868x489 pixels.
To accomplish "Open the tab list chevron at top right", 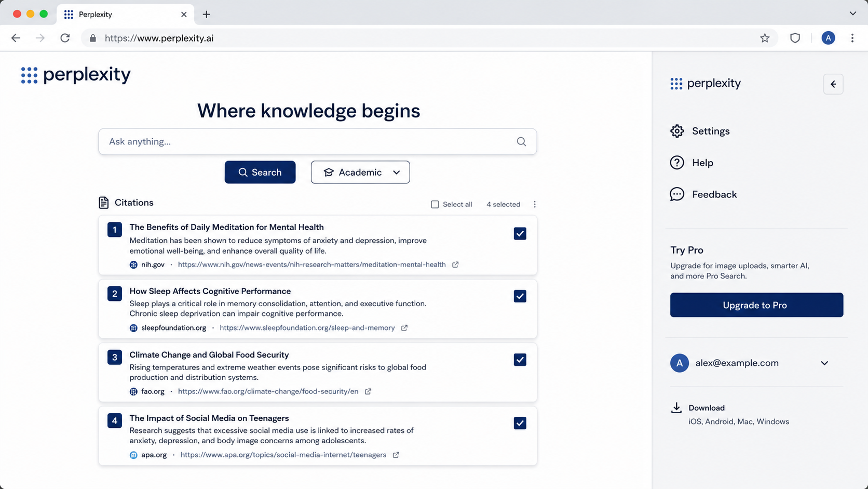I will tap(852, 14).
